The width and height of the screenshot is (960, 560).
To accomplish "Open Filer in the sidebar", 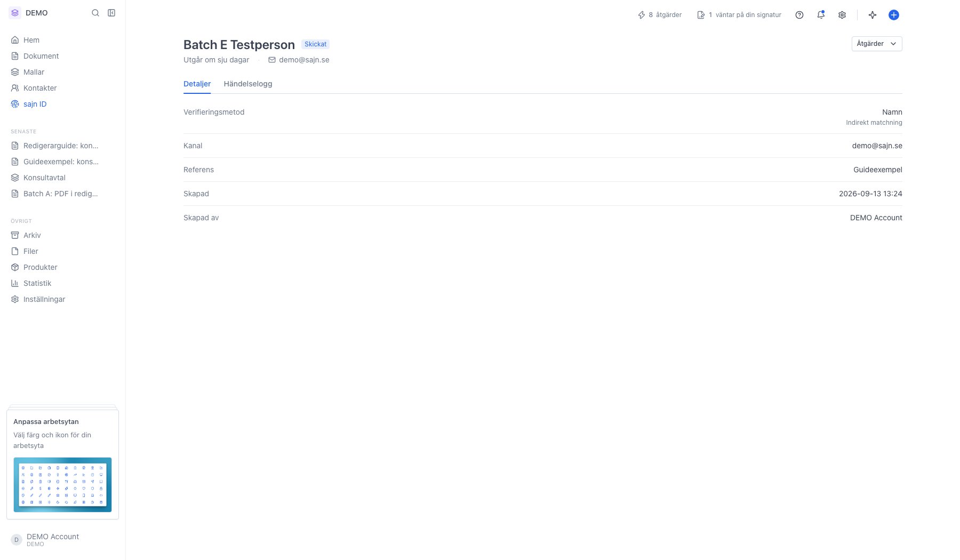I will (x=62, y=251).
